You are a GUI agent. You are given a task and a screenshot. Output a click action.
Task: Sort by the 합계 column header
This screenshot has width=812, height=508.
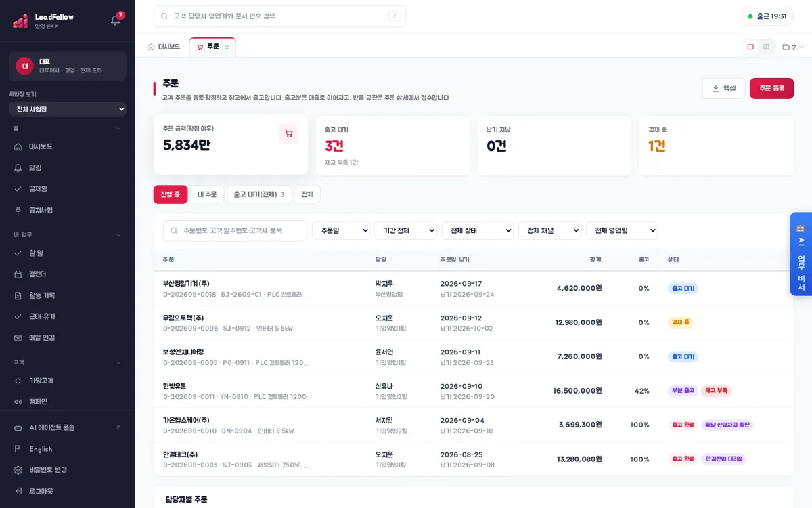tap(595, 259)
